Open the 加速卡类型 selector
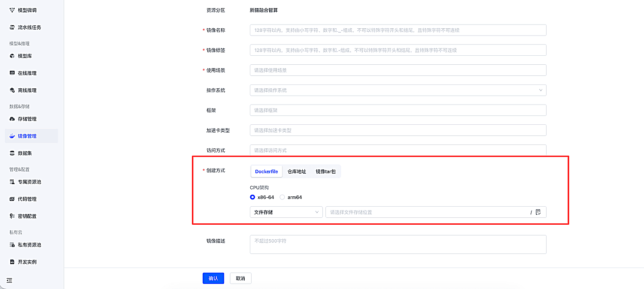The height and width of the screenshot is (289, 644). [x=398, y=130]
